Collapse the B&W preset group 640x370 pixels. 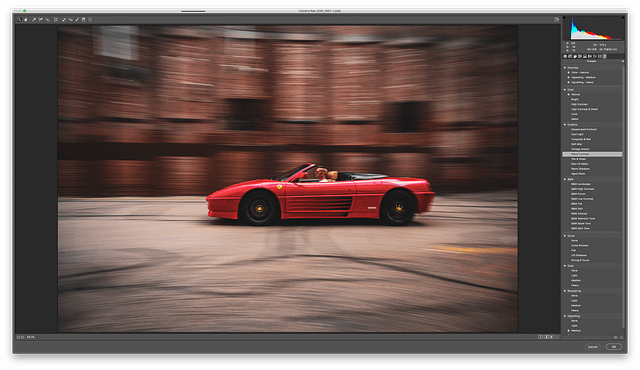point(565,179)
